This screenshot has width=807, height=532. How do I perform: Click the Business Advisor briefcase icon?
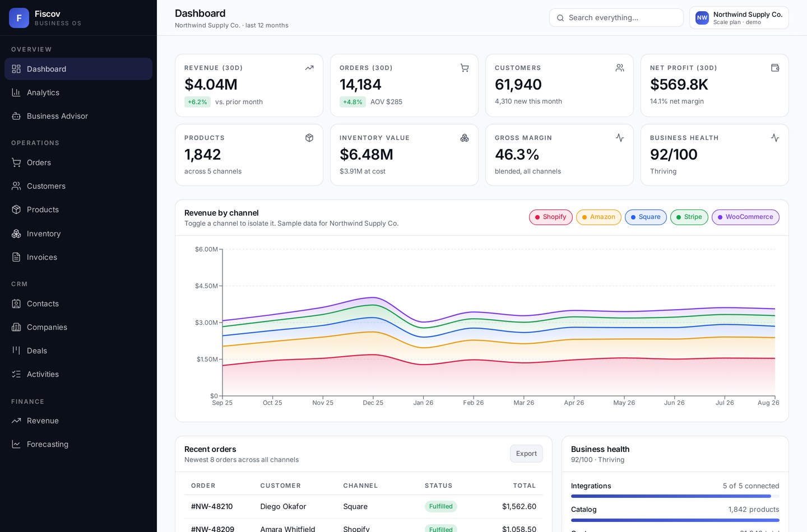16,116
